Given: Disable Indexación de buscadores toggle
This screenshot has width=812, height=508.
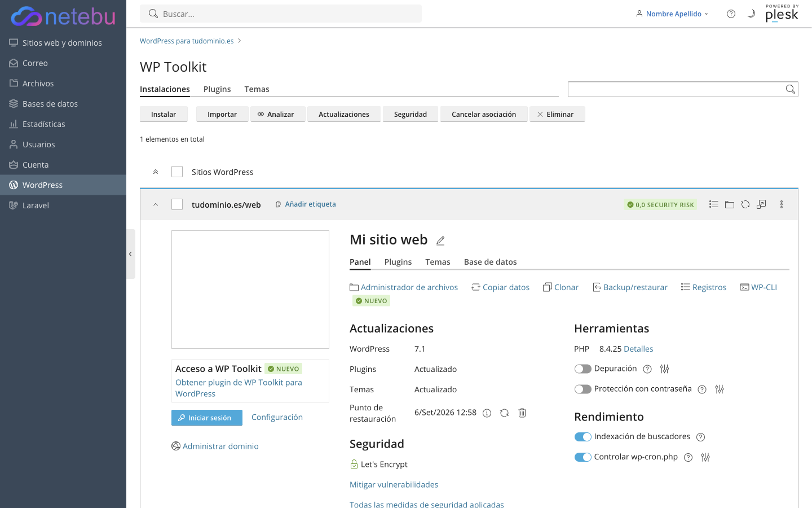Looking at the screenshot, I should [x=582, y=437].
